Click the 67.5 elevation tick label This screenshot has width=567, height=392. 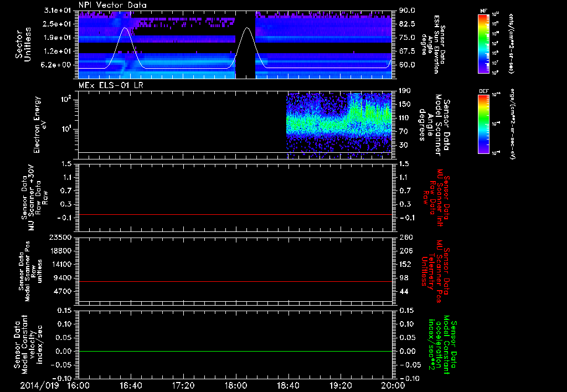407,51
